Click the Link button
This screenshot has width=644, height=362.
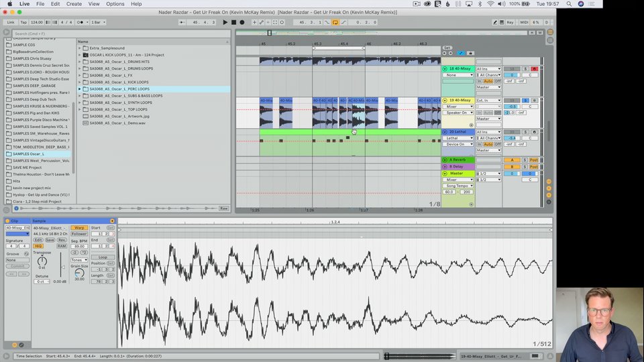pos(11,22)
